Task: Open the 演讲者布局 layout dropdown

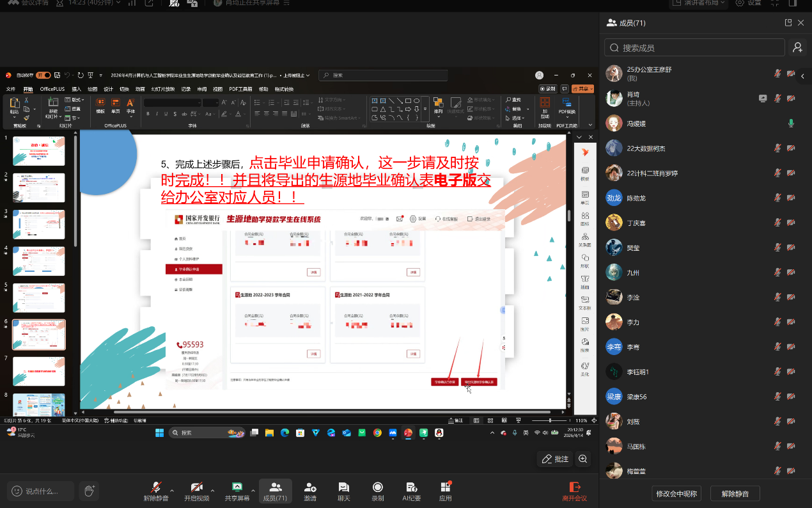Action: (x=698, y=3)
